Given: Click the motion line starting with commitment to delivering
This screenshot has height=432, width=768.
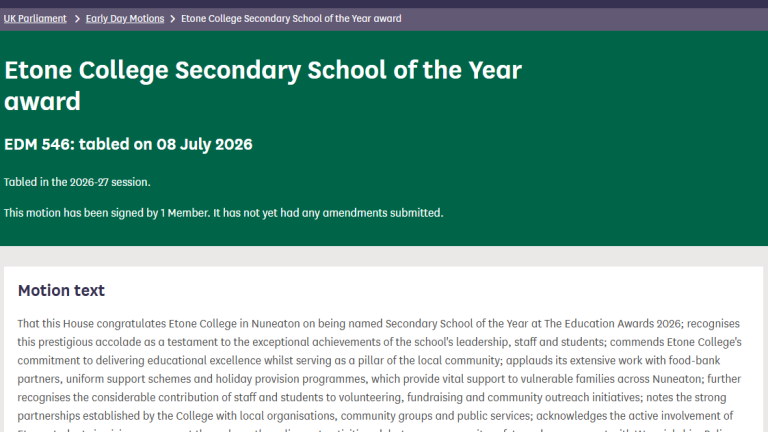Looking at the screenshot, I should point(369,360).
